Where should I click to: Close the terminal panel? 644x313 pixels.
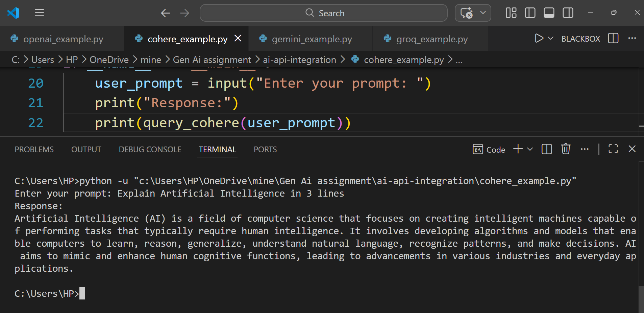click(632, 149)
